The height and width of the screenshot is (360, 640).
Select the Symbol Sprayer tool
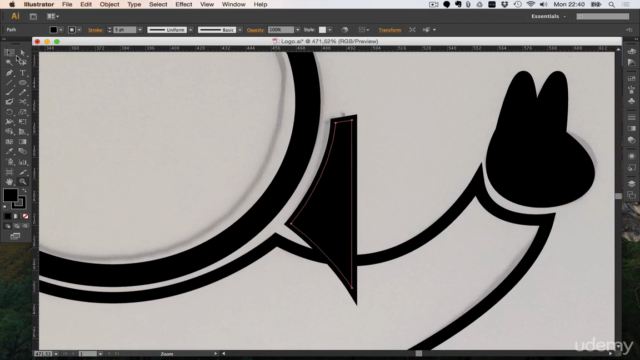(9, 162)
